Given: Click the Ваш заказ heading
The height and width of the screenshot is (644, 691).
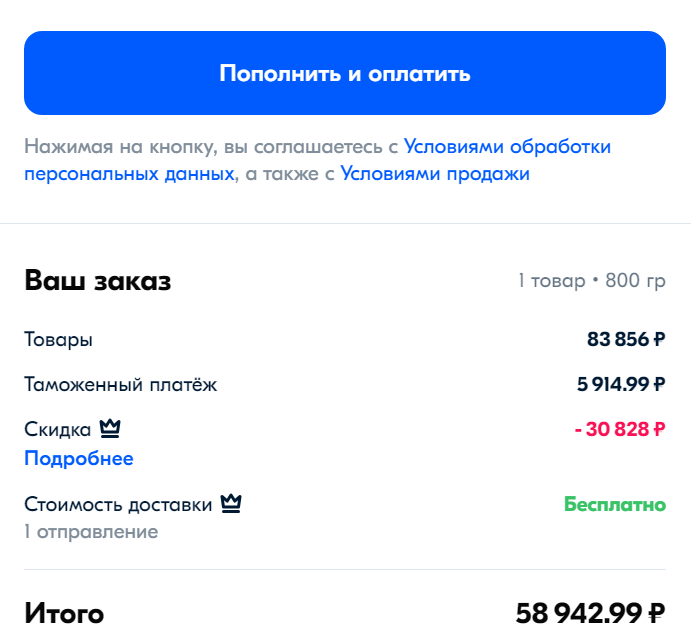Looking at the screenshot, I should point(98,281).
